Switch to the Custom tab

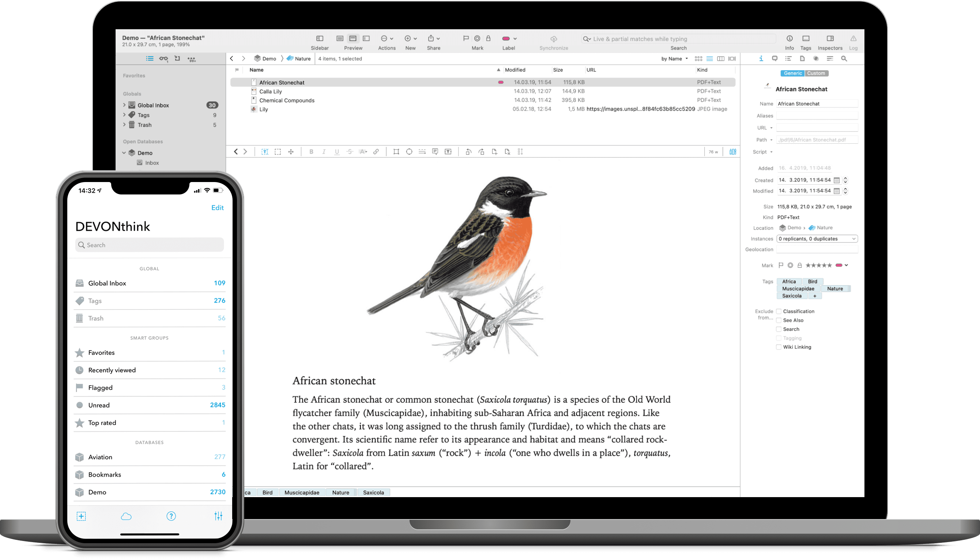(x=816, y=73)
